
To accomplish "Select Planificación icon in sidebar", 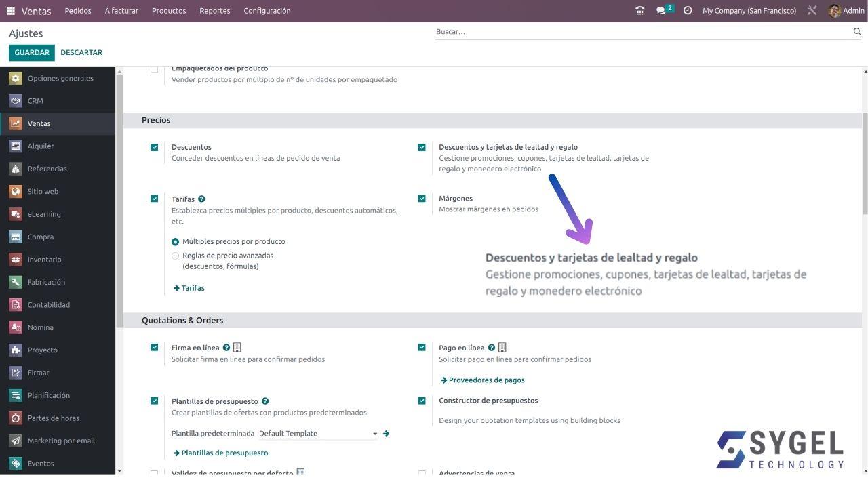I will (x=16, y=395).
